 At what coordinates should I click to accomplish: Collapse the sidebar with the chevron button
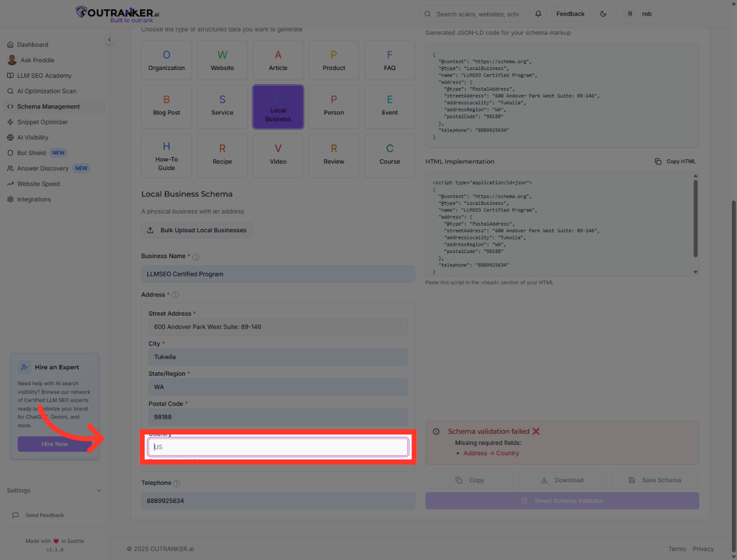(109, 39)
